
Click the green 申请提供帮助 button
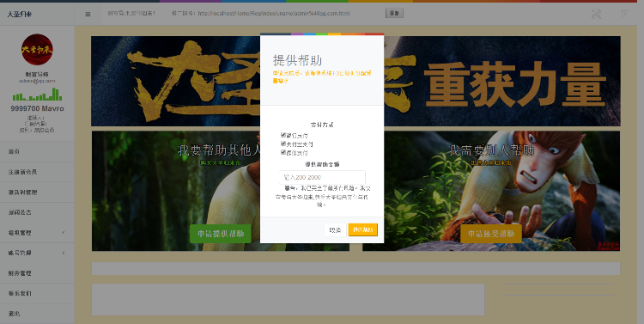click(x=221, y=234)
